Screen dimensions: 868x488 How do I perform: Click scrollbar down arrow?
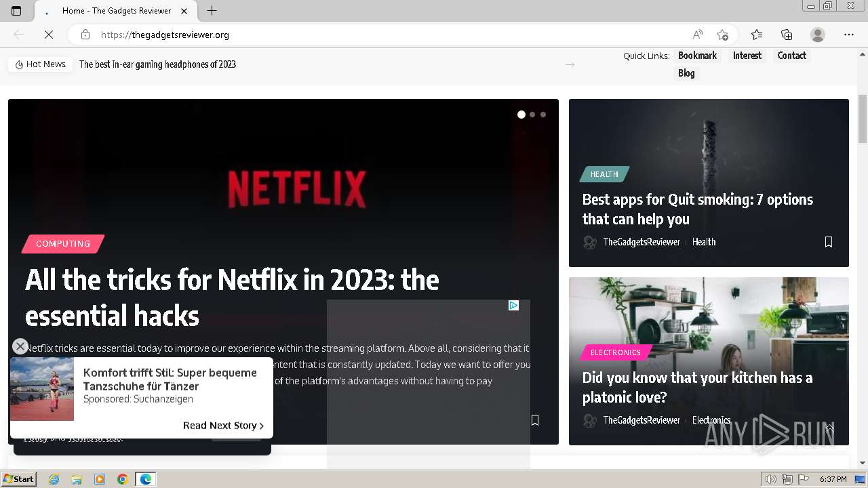pyautogui.click(x=863, y=463)
